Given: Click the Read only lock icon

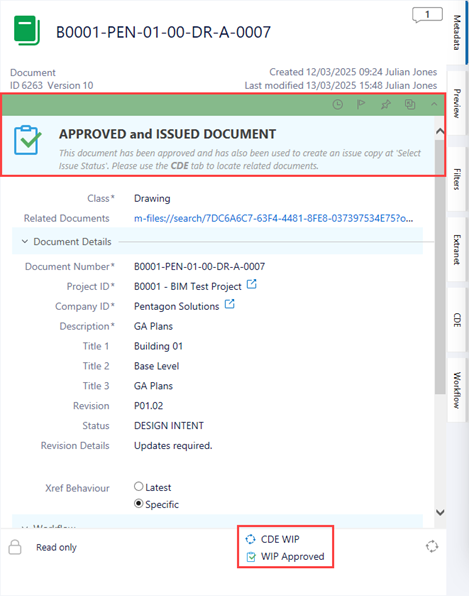Looking at the screenshot, I should click(15, 547).
